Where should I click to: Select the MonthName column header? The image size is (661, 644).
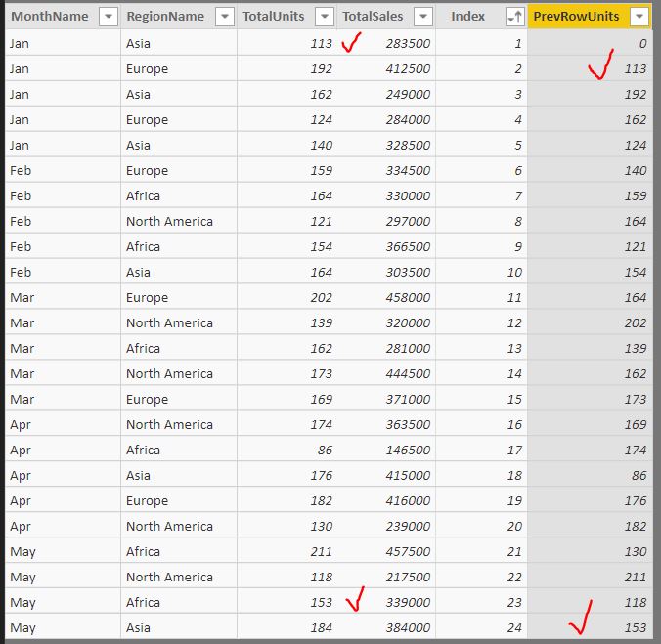click(50, 17)
